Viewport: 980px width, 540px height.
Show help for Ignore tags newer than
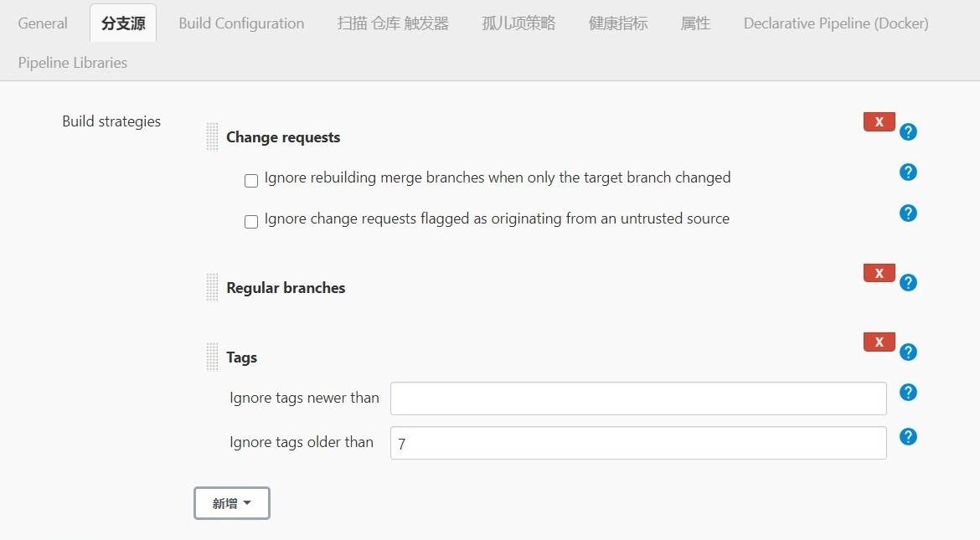click(x=908, y=393)
